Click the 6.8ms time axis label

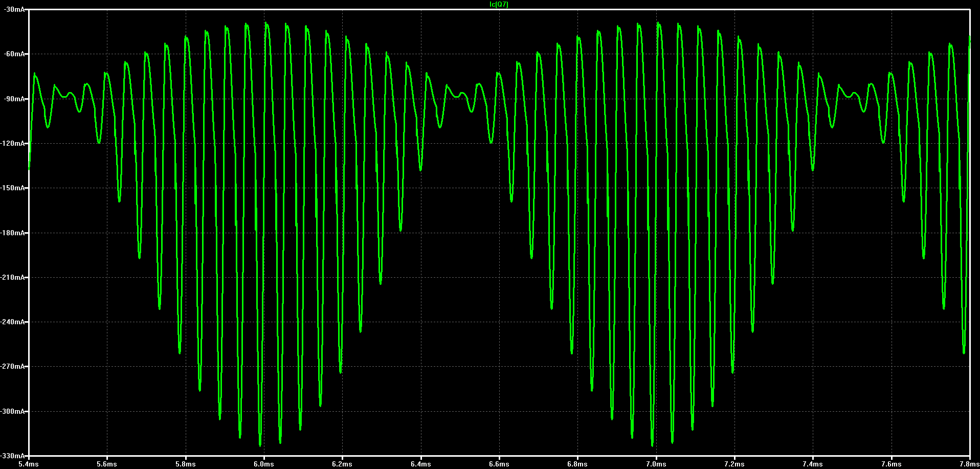577,464
